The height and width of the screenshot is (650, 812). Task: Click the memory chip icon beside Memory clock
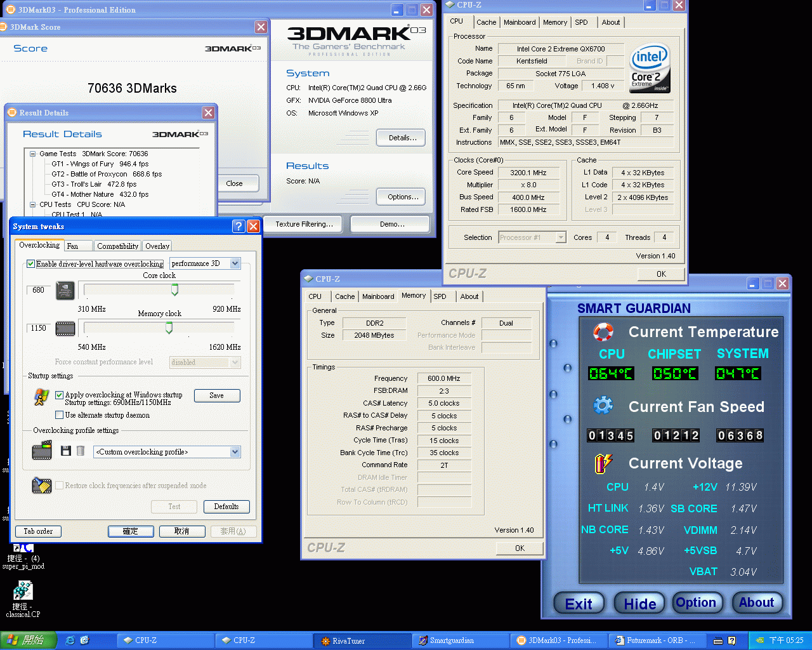tap(65, 328)
